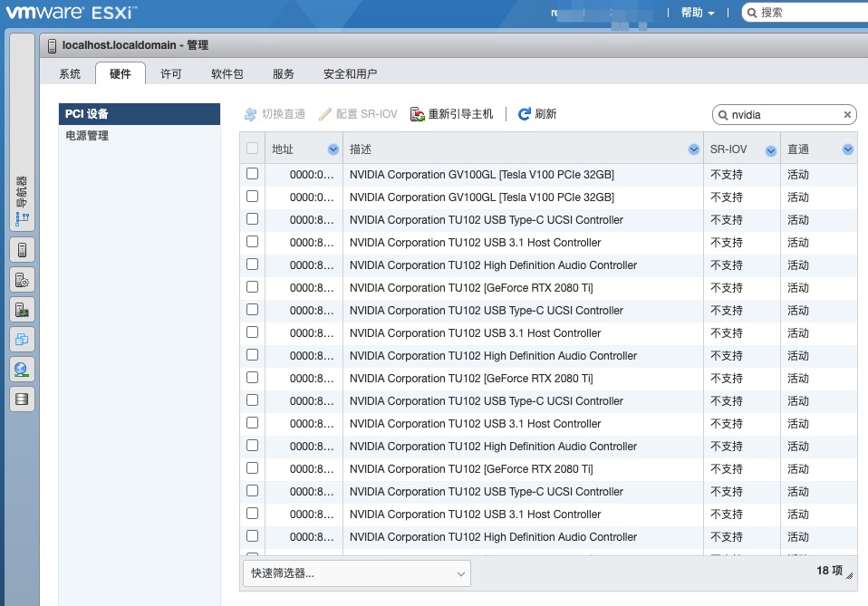Sort by the 地址 column header
The height and width of the screenshot is (606, 868).
click(x=283, y=149)
